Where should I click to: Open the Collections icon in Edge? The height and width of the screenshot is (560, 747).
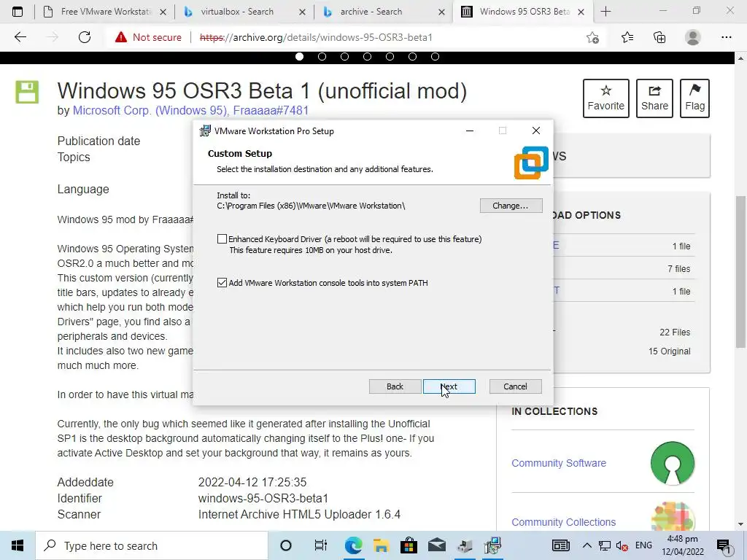coord(659,37)
